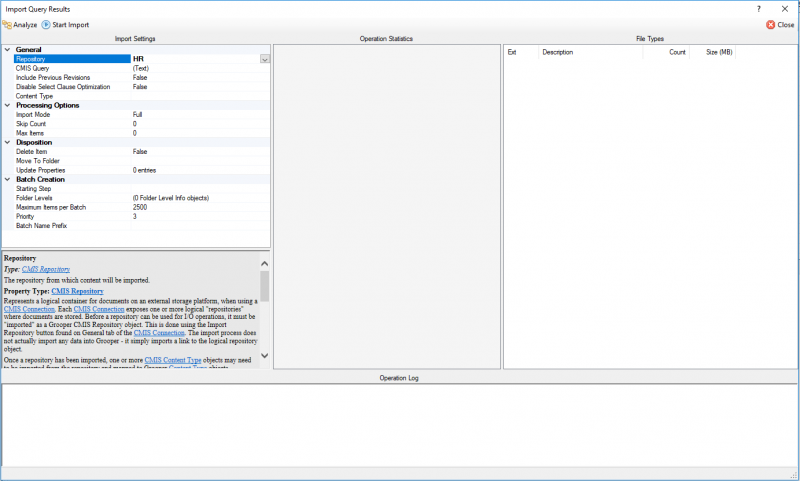The image size is (800, 481).
Task: Click the 0 entries value
Action: pyautogui.click(x=144, y=170)
